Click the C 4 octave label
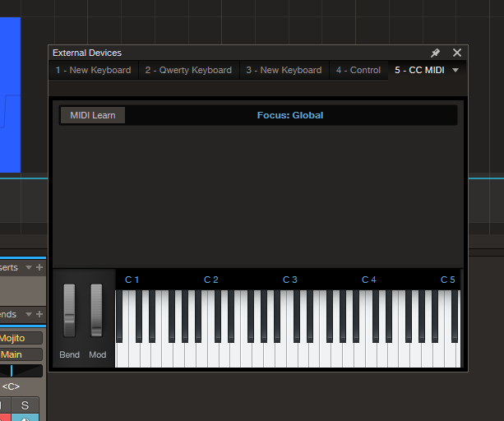 coord(368,280)
